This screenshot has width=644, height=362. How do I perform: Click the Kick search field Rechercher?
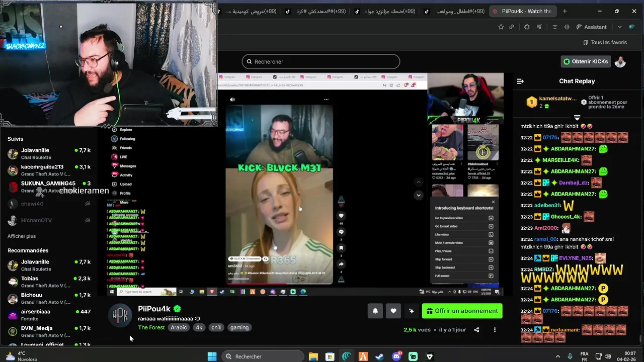(321, 61)
